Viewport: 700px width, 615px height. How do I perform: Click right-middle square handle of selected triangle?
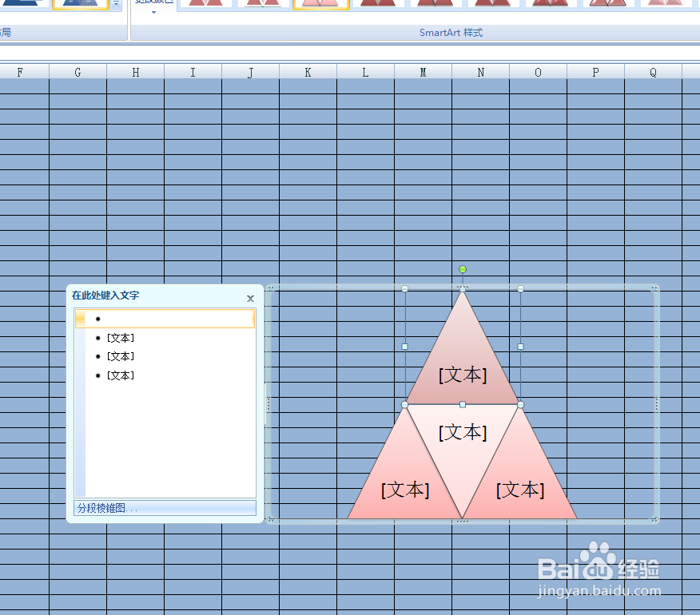tap(520, 347)
